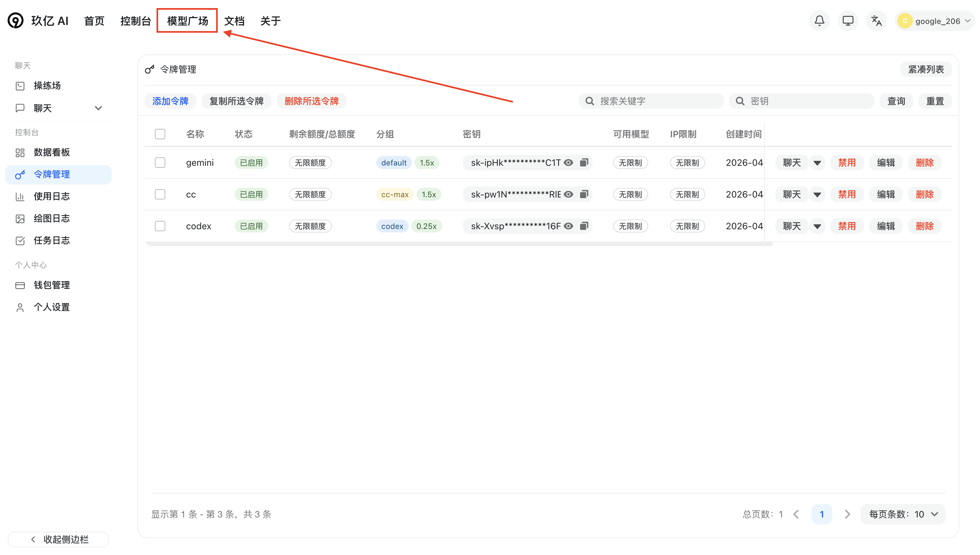The width and height of the screenshot is (980, 555).
Task: Click 删除所选令牌 button
Action: point(312,101)
